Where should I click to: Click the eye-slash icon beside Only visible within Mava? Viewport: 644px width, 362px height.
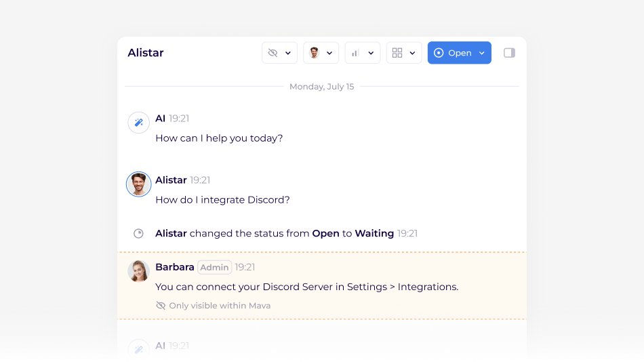click(161, 305)
